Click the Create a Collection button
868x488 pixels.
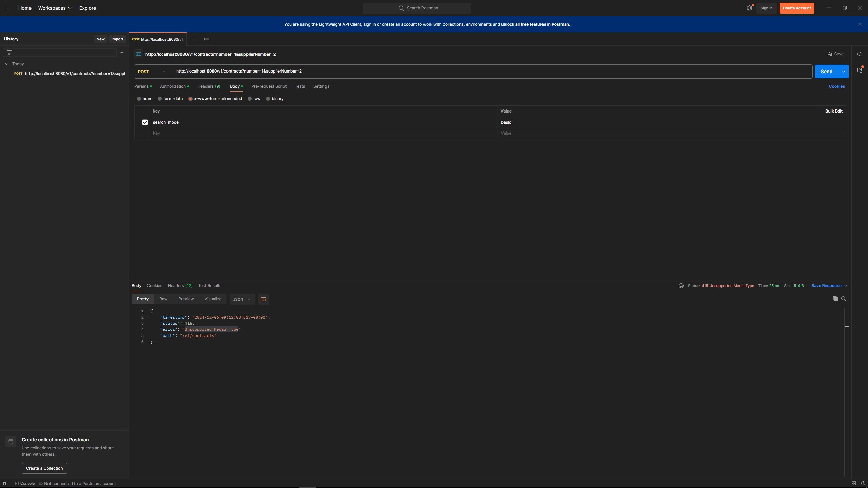click(44, 468)
